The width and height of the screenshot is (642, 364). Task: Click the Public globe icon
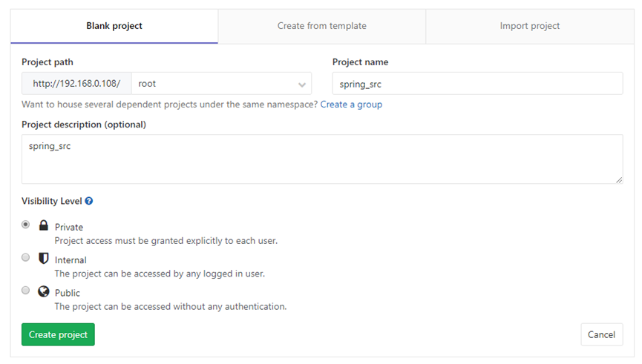coord(43,291)
